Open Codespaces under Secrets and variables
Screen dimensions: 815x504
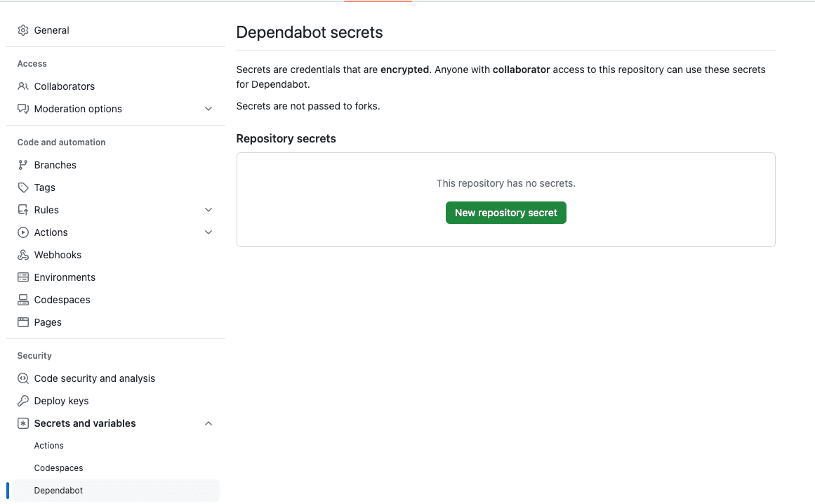[x=58, y=468]
